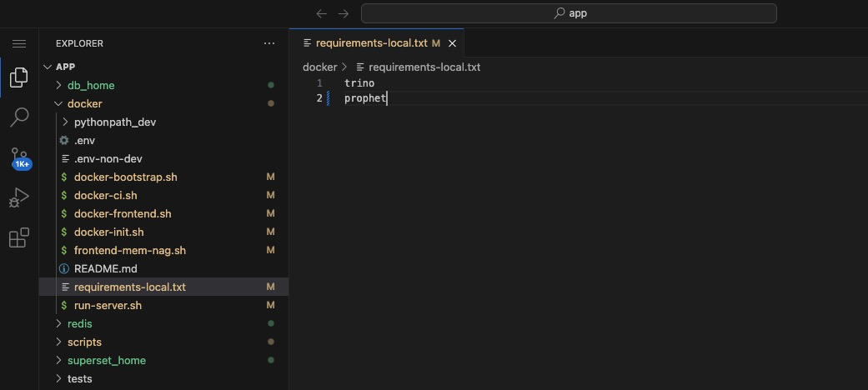Open the .env-non-dev file
The image size is (868, 390).
(x=108, y=159)
